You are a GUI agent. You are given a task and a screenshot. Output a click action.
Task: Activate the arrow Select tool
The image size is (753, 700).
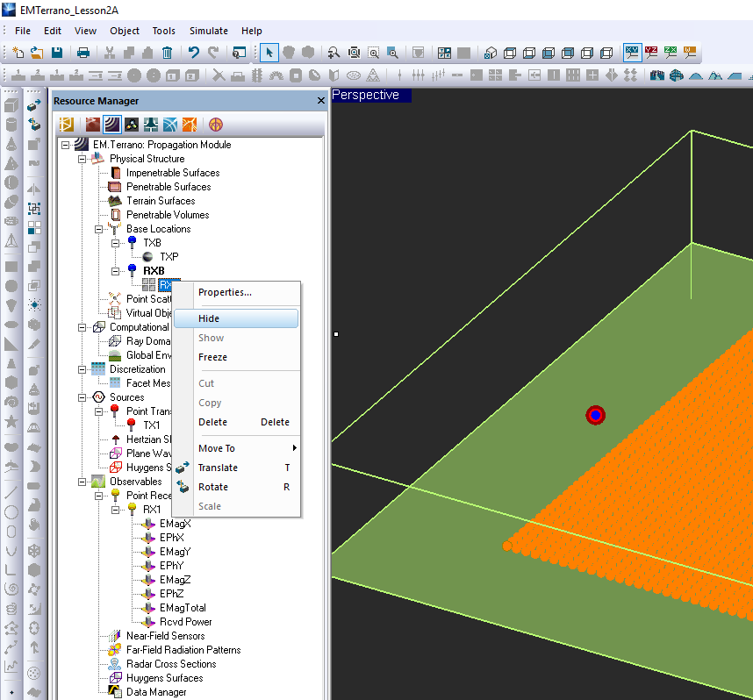[269, 53]
